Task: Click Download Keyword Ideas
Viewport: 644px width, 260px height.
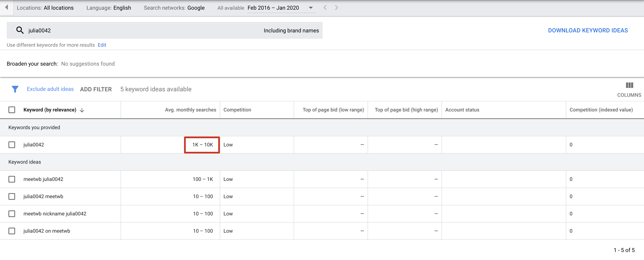Action: tap(588, 30)
